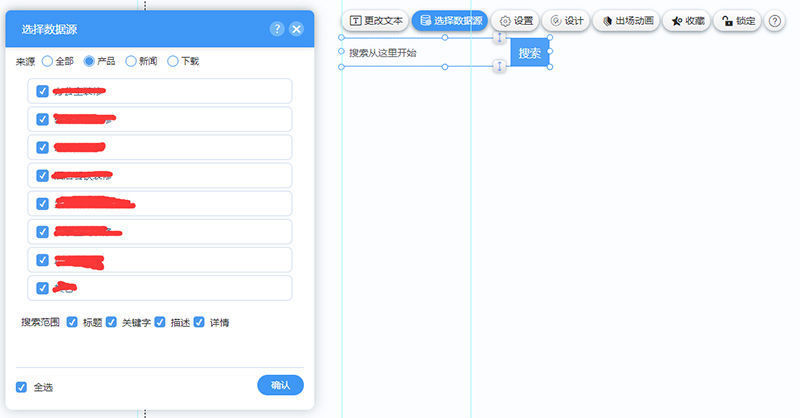This screenshot has height=418, width=800.
Task: Toggle the 详情 search scope checkbox
Action: point(199,322)
